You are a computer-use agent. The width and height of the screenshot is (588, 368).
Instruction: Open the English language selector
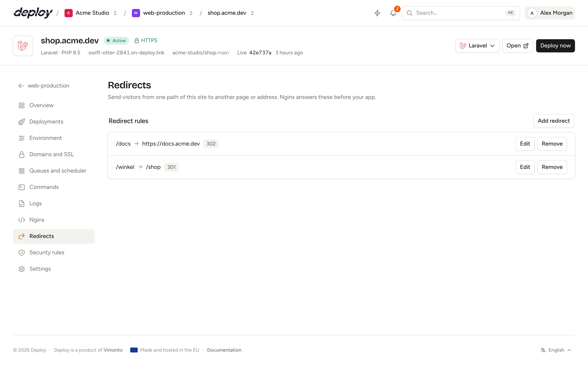(x=556, y=350)
